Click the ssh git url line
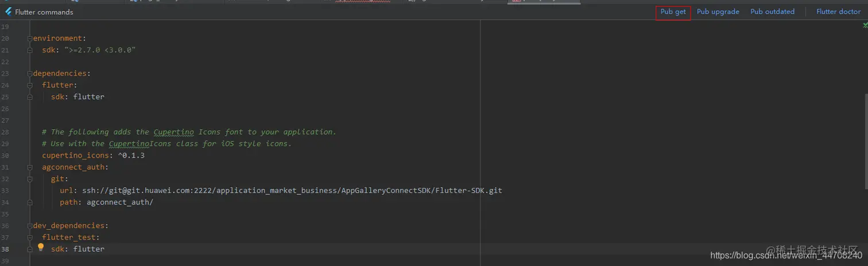The height and width of the screenshot is (266, 868). tap(281, 190)
